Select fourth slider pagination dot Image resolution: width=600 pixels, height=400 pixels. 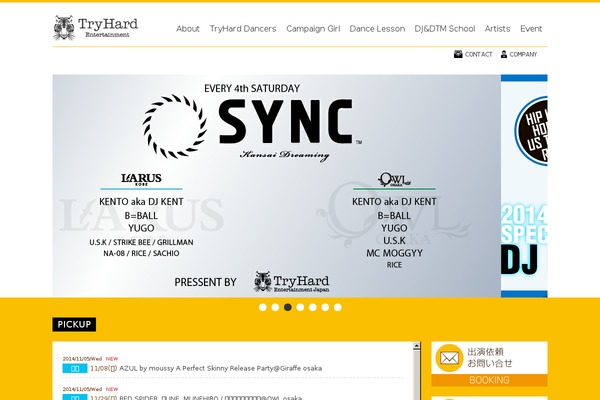coord(300,307)
